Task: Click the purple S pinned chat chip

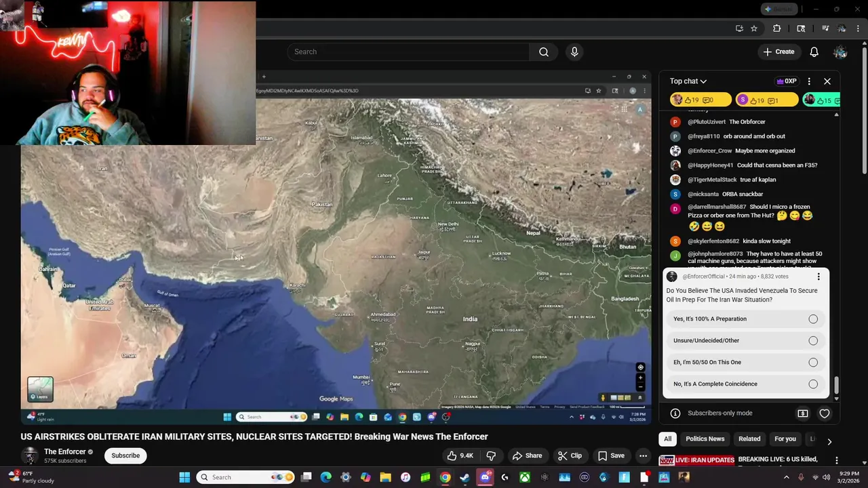Action: [767, 100]
